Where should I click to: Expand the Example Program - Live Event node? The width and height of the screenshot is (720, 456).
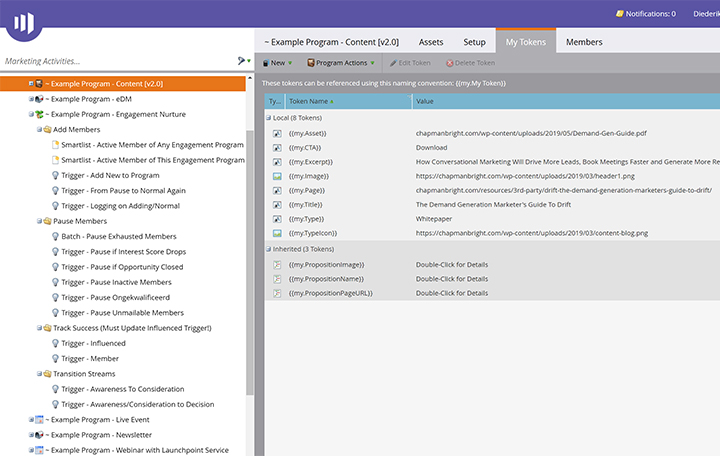click(31, 419)
